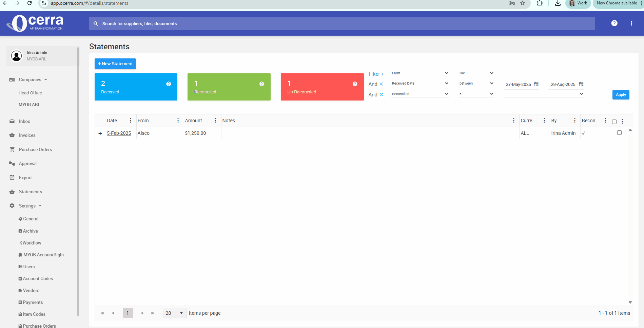Open the grid three-dot menu beside header checkbox

click(x=622, y=122)
